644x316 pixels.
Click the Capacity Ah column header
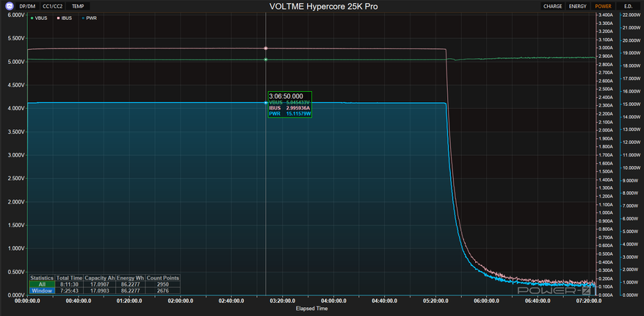point(100,279)
